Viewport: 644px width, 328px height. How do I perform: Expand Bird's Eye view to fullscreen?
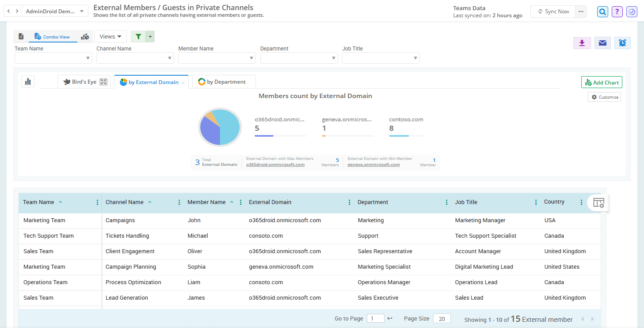tap(103, 81)
